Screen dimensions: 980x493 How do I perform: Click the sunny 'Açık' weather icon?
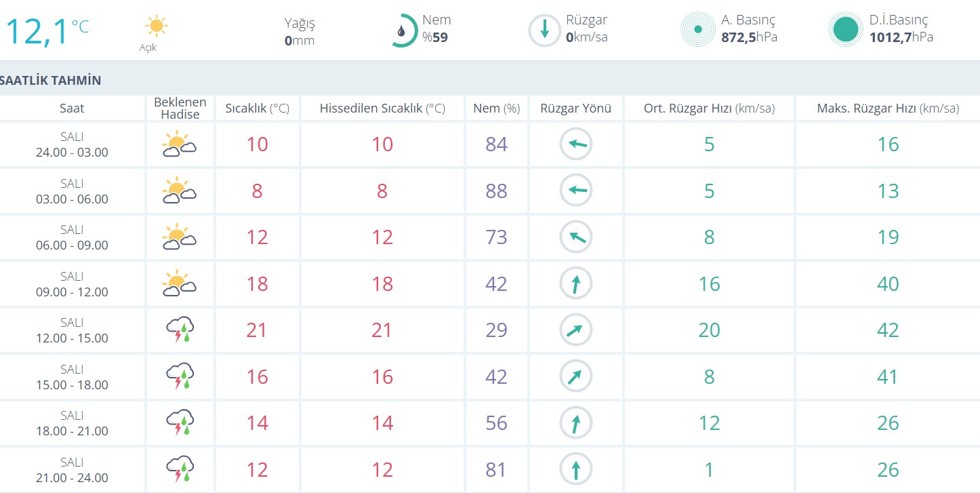pos(156,27)
